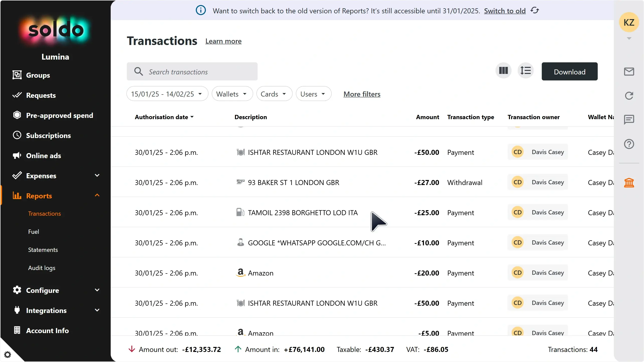Expand the Integrations menu chevron
644x362 pixels.
pos(97,310)
